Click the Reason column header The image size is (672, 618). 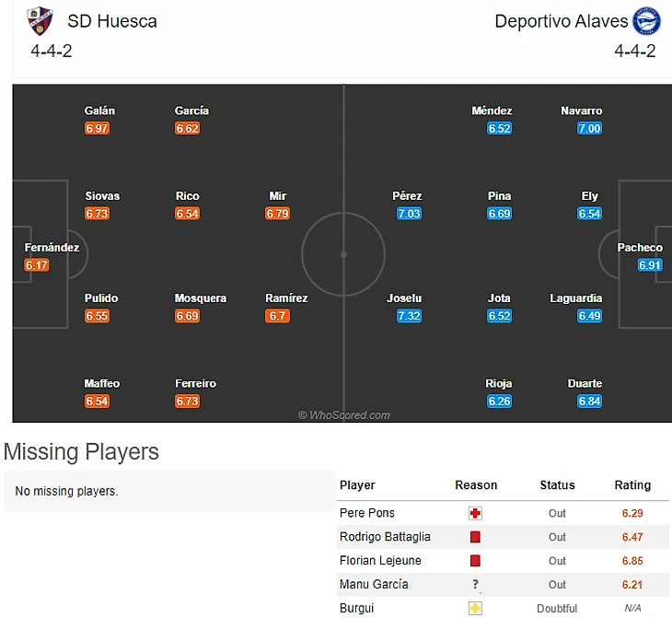(x=476, y=485)
